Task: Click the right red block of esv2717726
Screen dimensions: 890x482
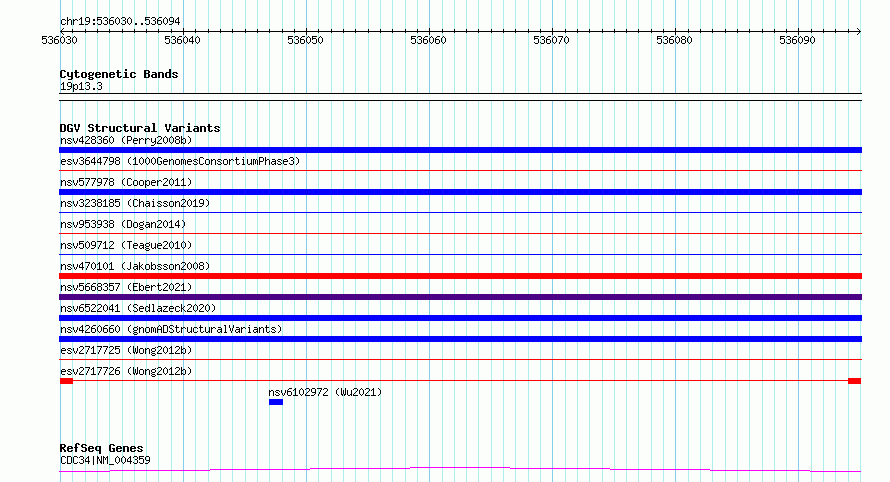Action: pyautogui.click(x=854, y=381)
